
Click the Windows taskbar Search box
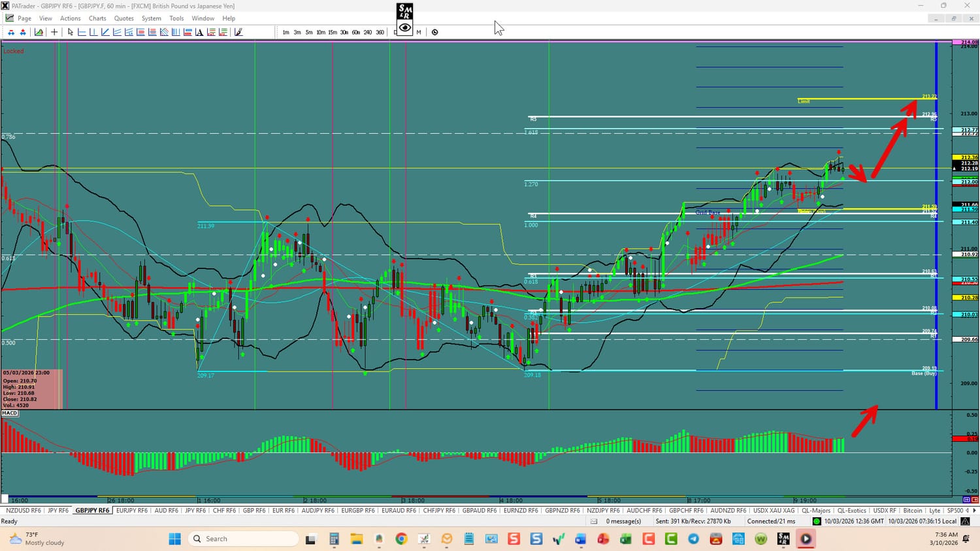[x=243, y=539]
